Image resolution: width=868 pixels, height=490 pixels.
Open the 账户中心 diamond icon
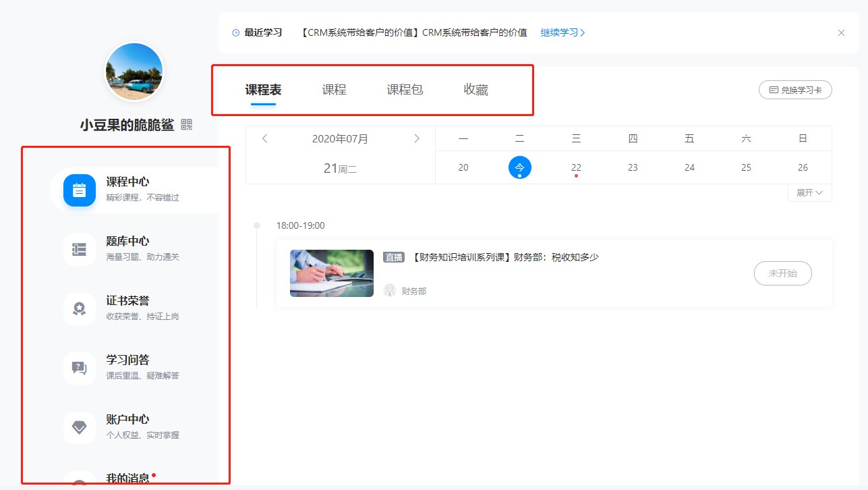(80, 428)
